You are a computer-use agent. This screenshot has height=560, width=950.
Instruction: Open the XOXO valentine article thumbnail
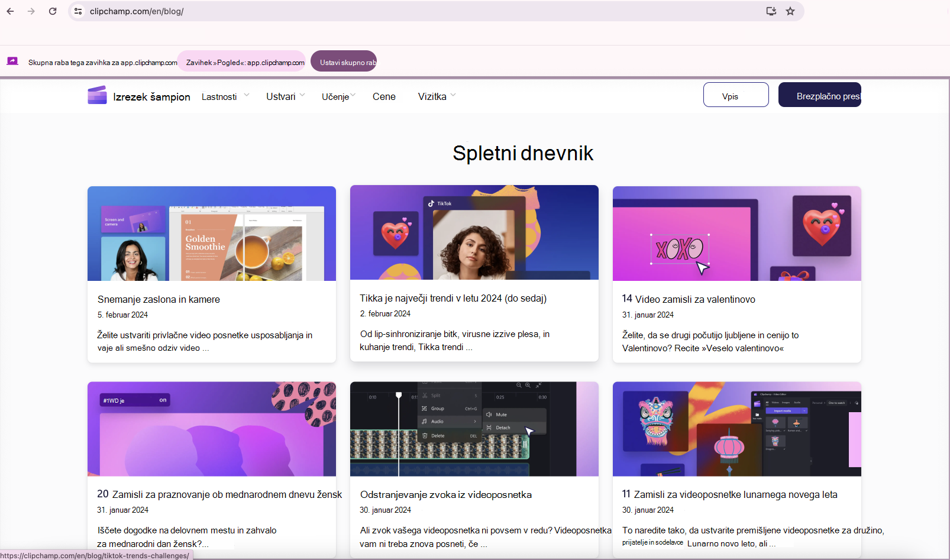point(737,234)
